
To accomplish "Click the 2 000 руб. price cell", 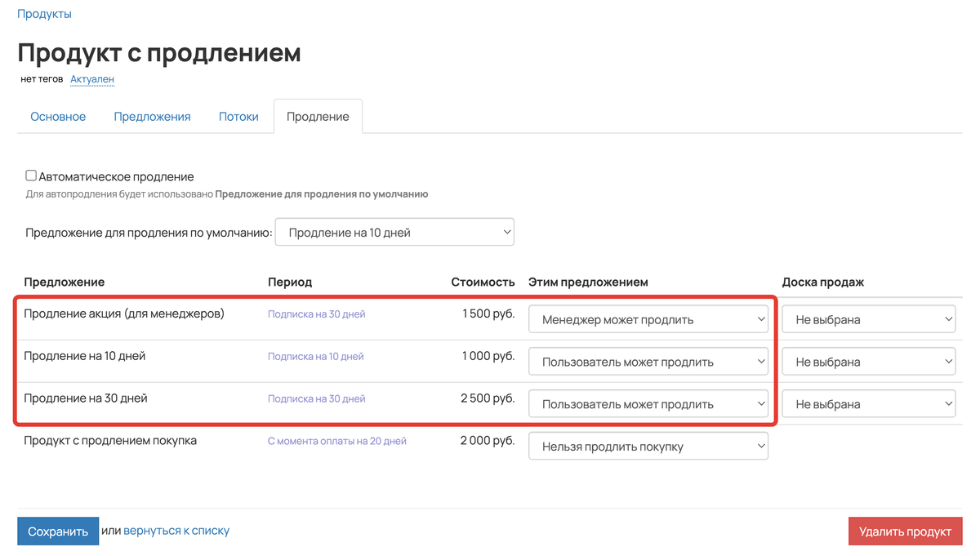I will point(488,441).
